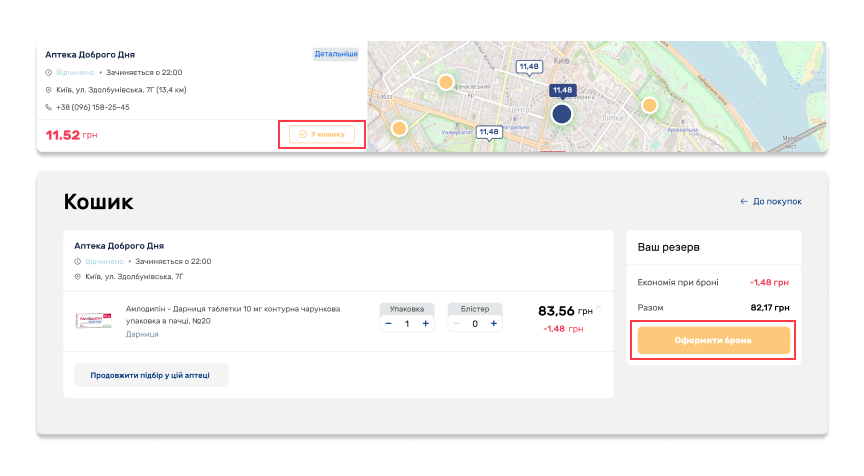
Task: Open the 'Детальніше' pharmacy details badge
Action: coord(335,54)
